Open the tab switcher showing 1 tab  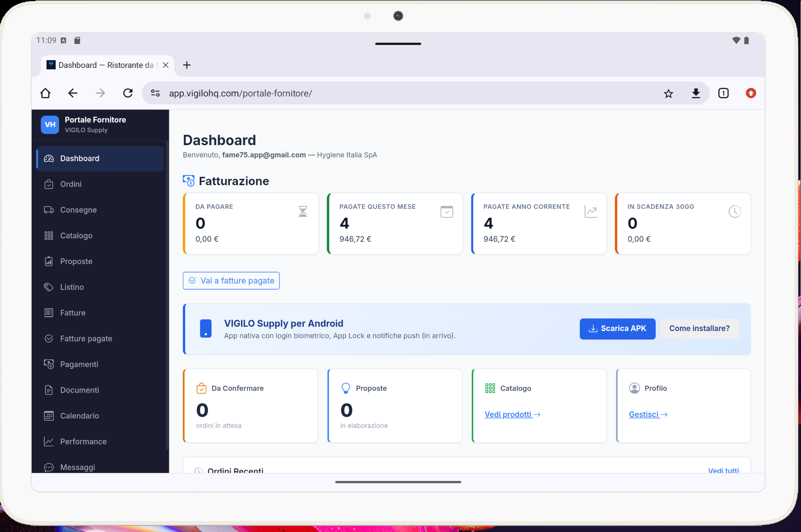[x=723, y=93]
